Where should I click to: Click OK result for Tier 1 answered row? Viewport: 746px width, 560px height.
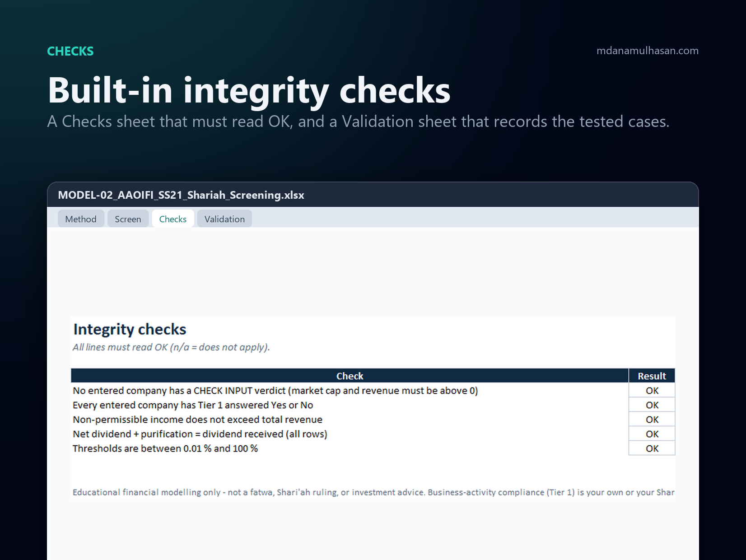tap(652, 405)
